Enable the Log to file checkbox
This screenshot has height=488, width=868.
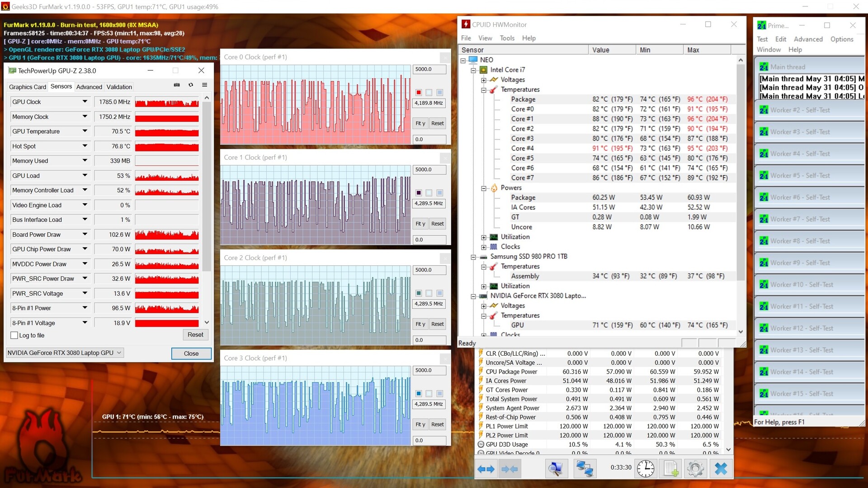click(14, 335)
